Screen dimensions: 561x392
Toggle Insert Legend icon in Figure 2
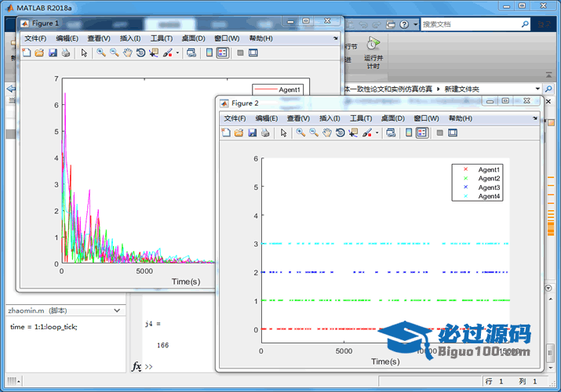[x=422, y=133]
